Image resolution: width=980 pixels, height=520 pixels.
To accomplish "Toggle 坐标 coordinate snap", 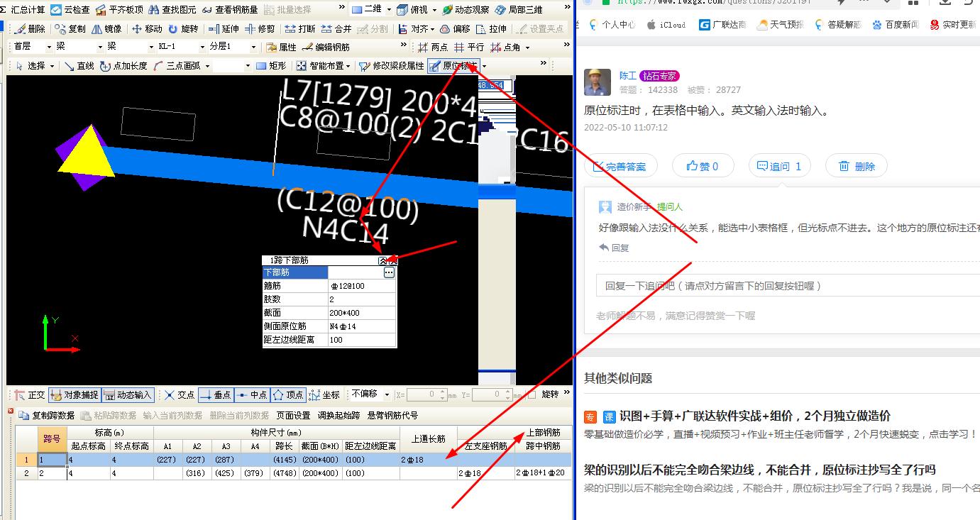I will pyautogui.click(x=324, y=394).
